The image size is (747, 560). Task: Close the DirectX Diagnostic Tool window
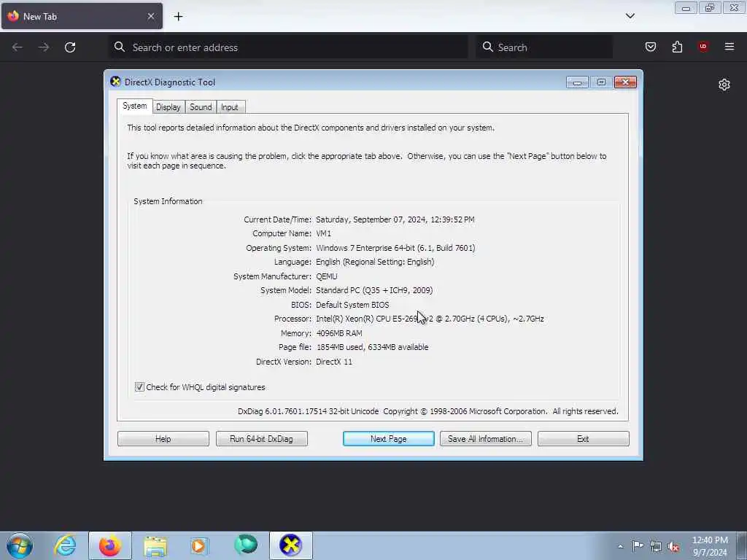pyautogui.click(x=625, y=82)
